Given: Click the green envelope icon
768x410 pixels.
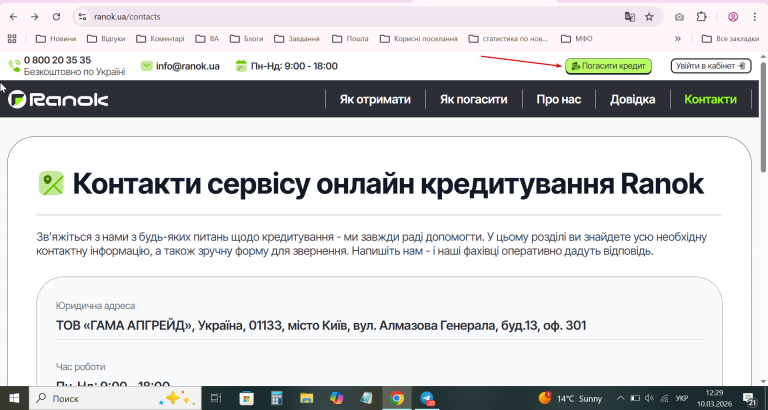Looking at the screenshot, I should [146, 66].
